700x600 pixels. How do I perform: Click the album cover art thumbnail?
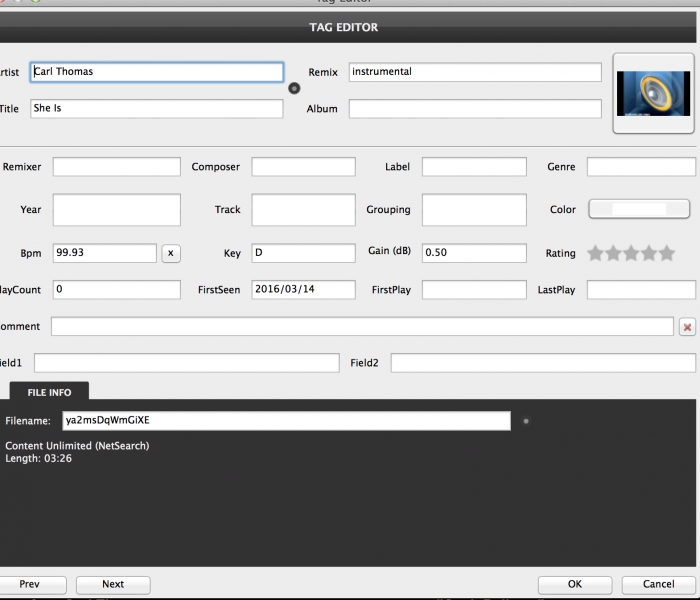(x=652, y=93)
